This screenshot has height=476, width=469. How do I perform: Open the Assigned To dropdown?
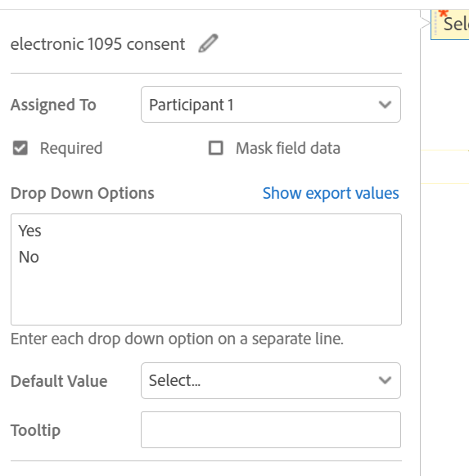(x=271, y=105)
